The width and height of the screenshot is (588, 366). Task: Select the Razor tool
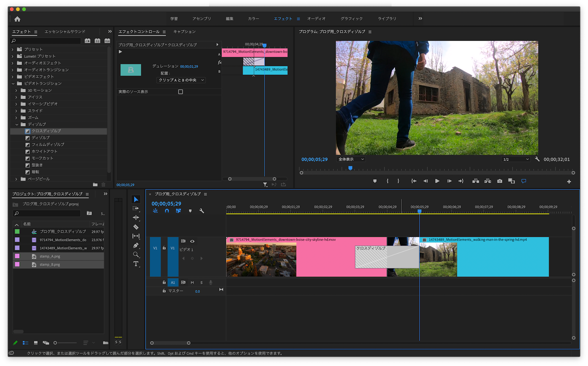[x=136, y=227]
